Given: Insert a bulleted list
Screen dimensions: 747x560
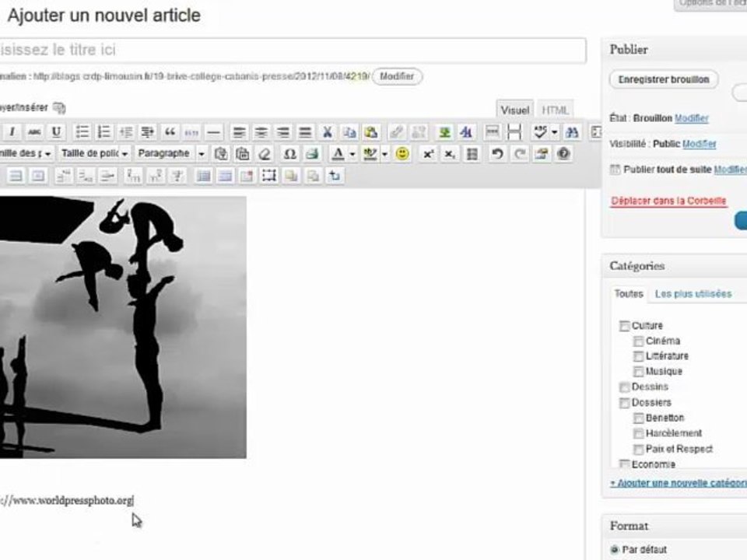Looking at the screenshot, I should (x=82, y=132).
